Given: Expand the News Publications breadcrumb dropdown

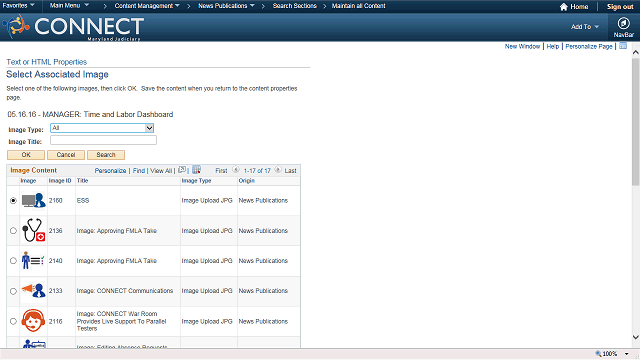Looking at the screenshot, I should (x=226, y=6).
